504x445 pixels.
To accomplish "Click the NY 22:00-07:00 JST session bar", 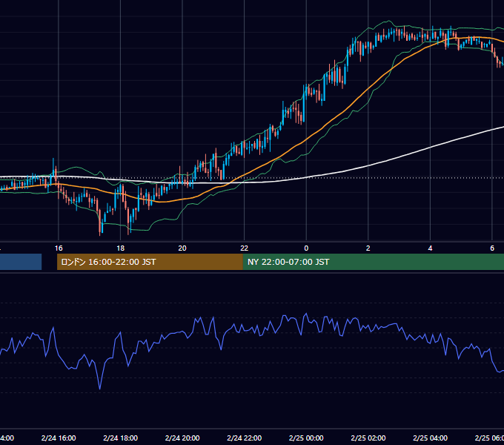I will [373, 262].
